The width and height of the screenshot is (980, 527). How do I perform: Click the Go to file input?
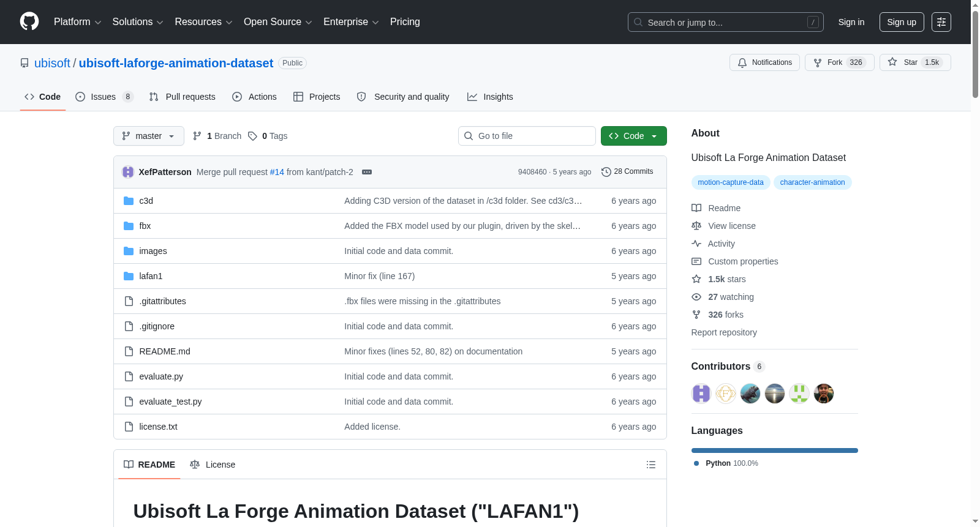527,136
